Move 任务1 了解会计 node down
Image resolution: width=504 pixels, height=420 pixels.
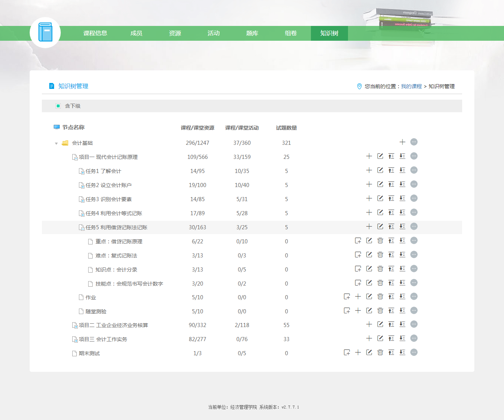402,170
